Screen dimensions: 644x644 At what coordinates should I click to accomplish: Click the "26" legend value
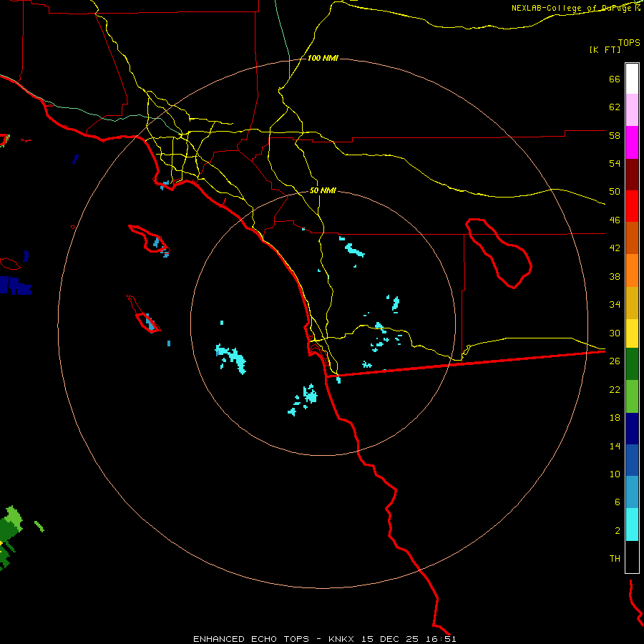tap(615, 361)
